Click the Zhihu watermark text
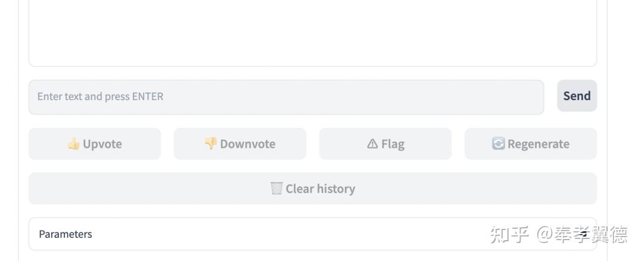Image resolution: width=644 pixels, height=261 pixels. point(558,235)
